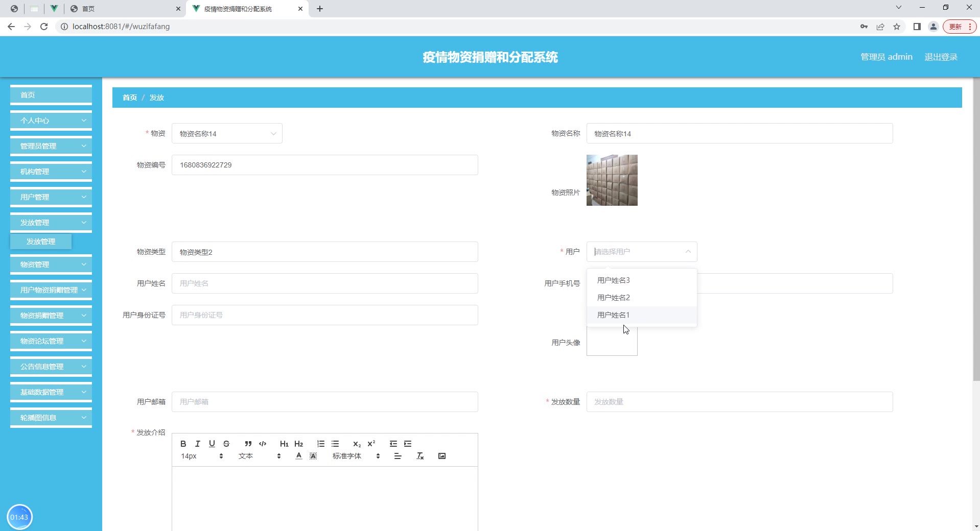Viewport: 980px width, 531px height.
Task: Switch to the 首页 browser tab
Action: tap(125, 9)
